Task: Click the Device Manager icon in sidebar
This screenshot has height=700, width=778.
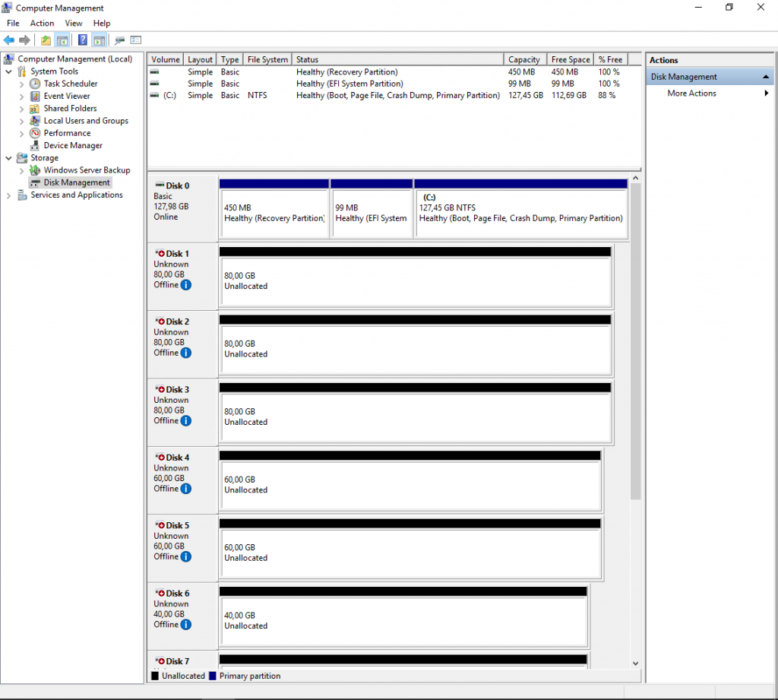Action: (x=34, y=145)
